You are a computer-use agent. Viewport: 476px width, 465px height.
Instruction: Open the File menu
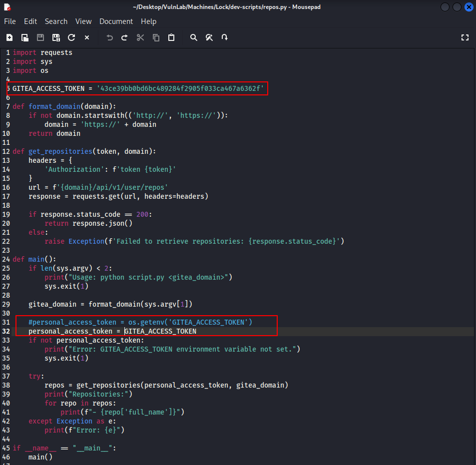pyautogui.click(x=10, y=21)
